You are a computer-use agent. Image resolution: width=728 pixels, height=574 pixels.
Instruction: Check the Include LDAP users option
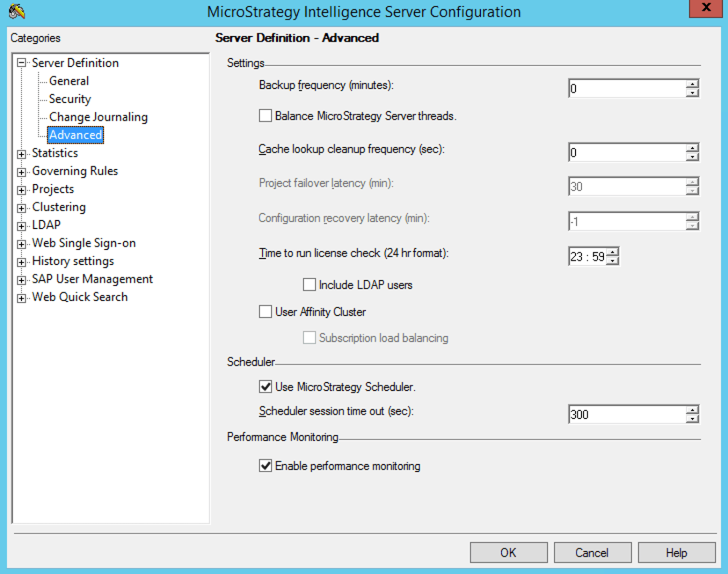tap(309, 285)
